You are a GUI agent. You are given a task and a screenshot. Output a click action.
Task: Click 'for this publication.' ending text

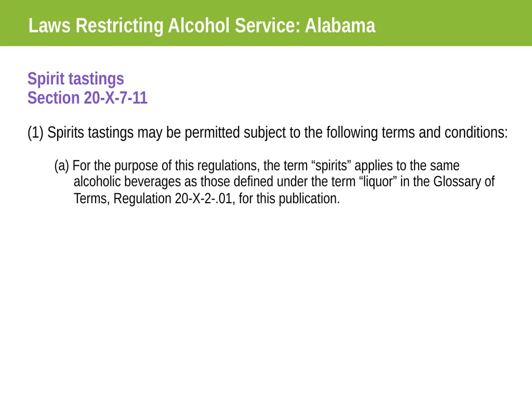(x=289, y=198)
